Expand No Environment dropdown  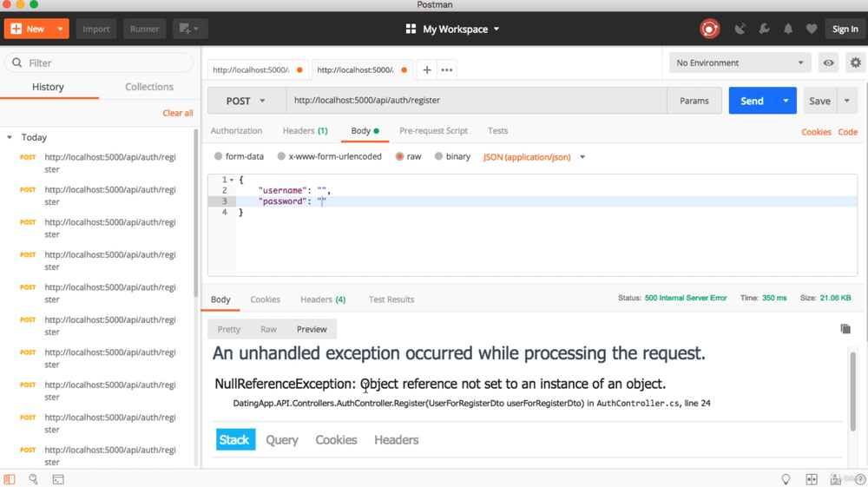(740, 63)
